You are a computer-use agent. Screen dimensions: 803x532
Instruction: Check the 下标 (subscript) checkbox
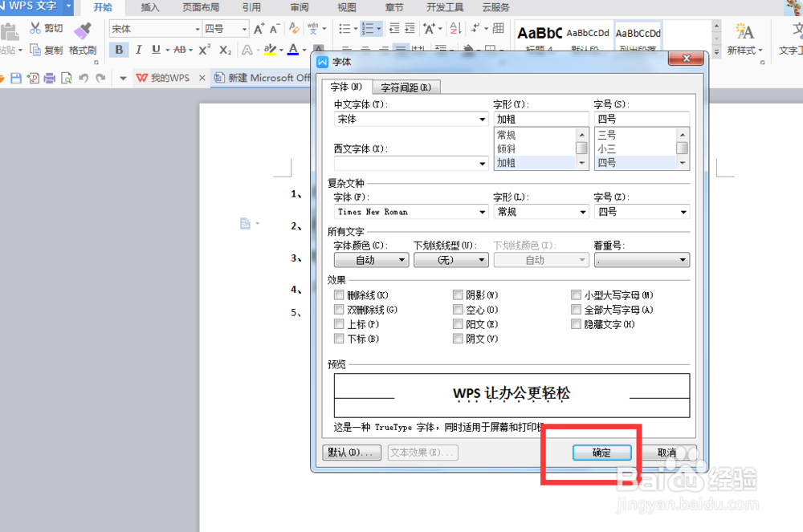pyautogui.click(x=339, y=339)
